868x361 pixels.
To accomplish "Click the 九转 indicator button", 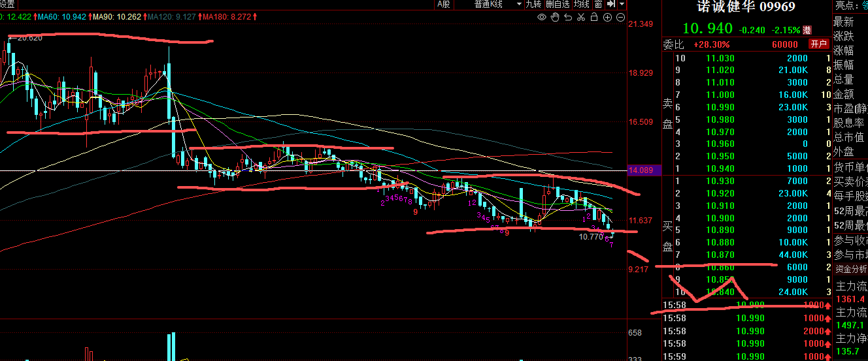I will tap(533, 4).
